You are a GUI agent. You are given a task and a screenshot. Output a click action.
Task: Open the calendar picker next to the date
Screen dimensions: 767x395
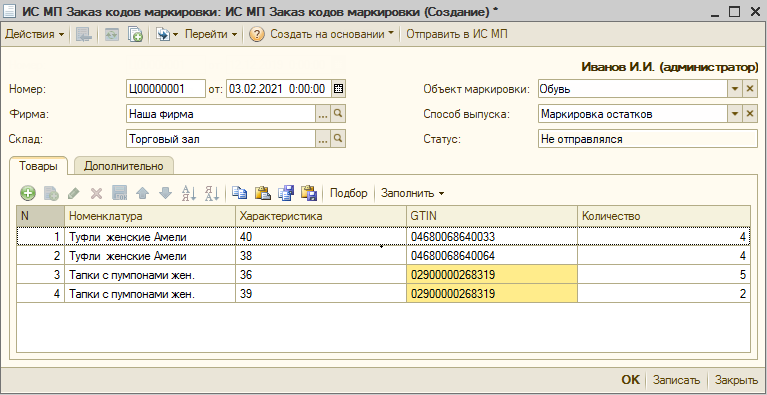tap(338, 89)
